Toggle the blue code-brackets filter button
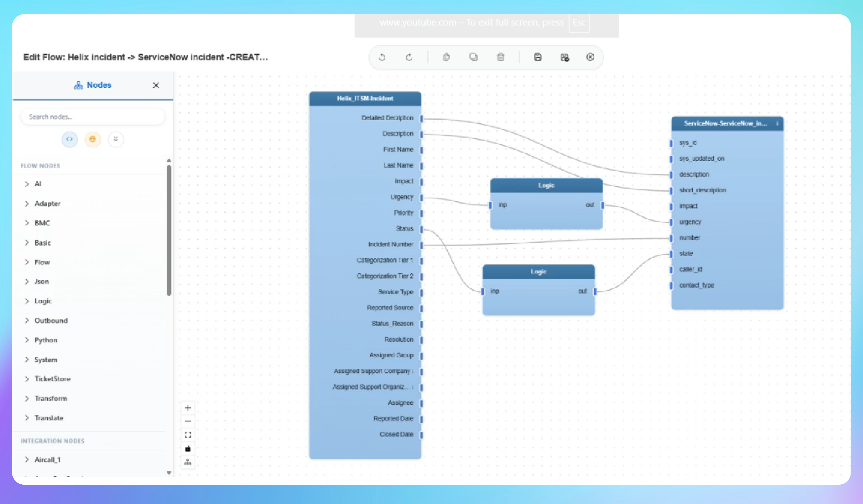 [x=70, y=139]
